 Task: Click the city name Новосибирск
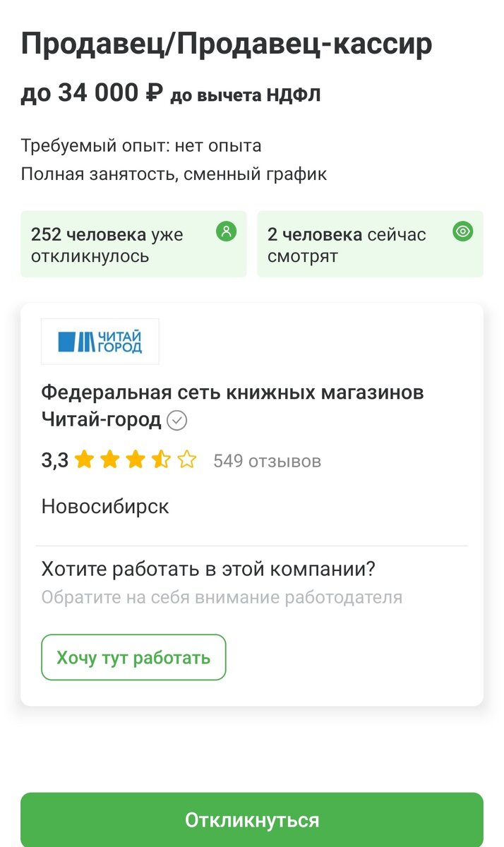tap(104, 505)
